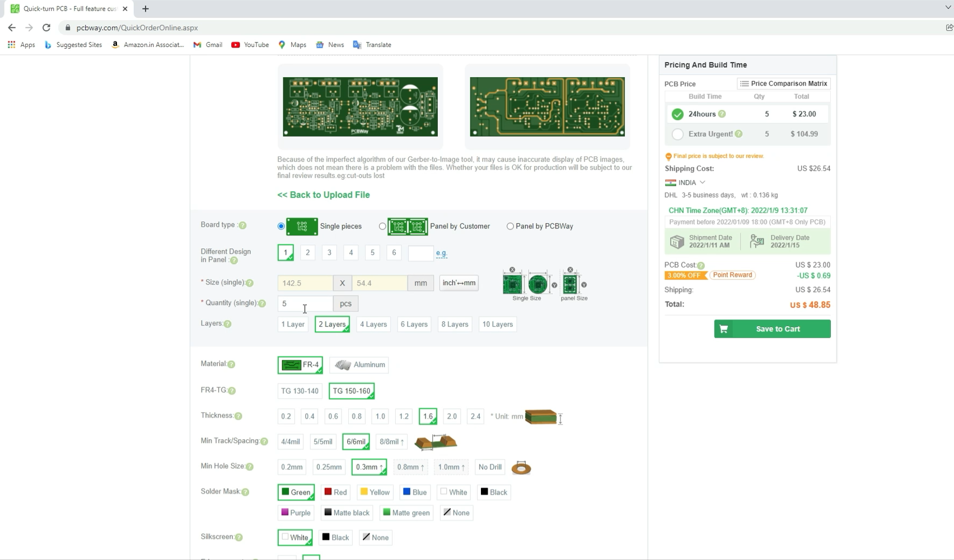954x560 pixels.
Task: Select 8/8mil ↑ track spacing
Action: (x=391, y=442)
